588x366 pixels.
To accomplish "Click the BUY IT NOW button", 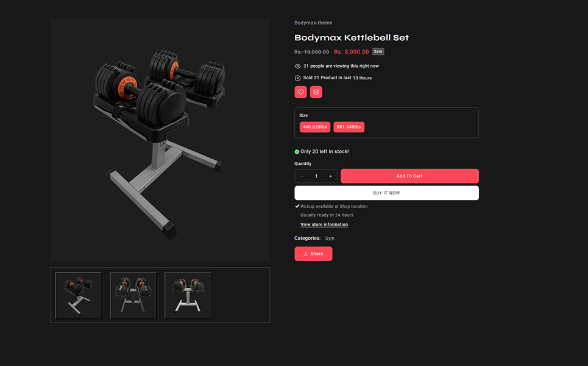I will (x=387, y=193).
